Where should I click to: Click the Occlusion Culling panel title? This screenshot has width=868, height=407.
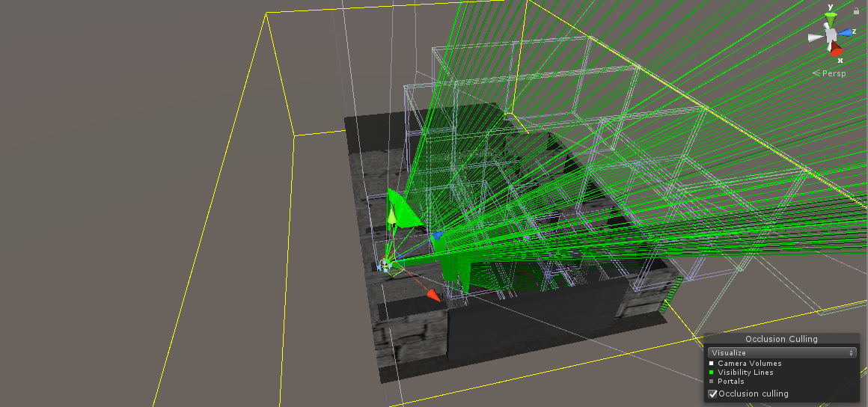coord(781,339)
